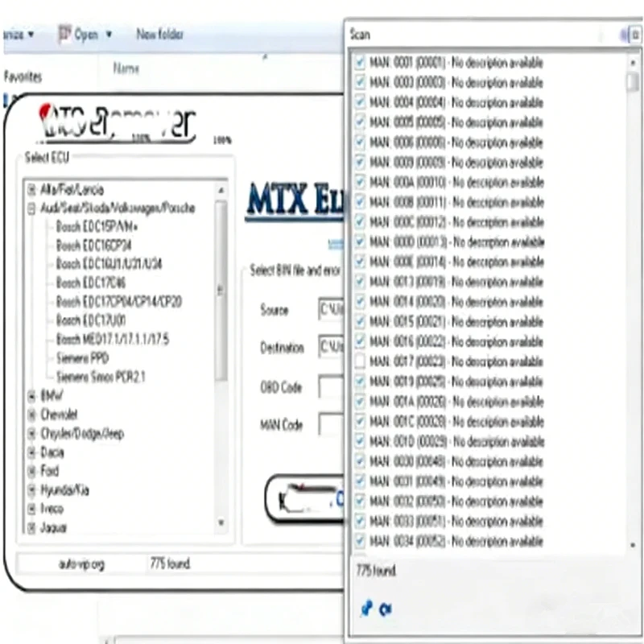Screen dimensions: 644x644
Task: Click the MAN: 0003 (00003) row text
Action: [456, 83]
